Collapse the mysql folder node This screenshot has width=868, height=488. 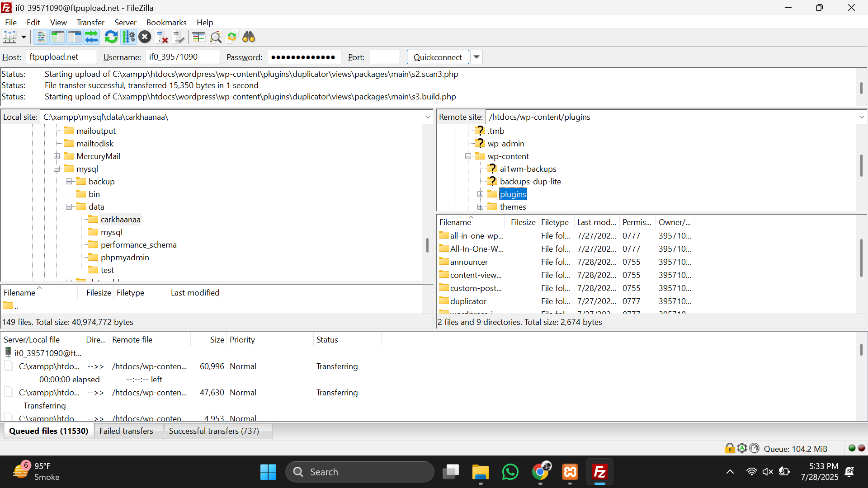click(57, 169)
